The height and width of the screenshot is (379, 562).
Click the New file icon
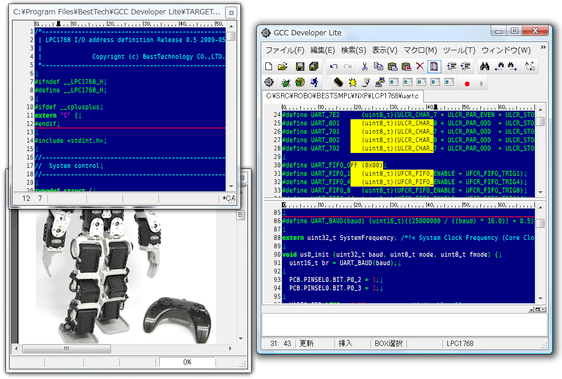(268, 66)
